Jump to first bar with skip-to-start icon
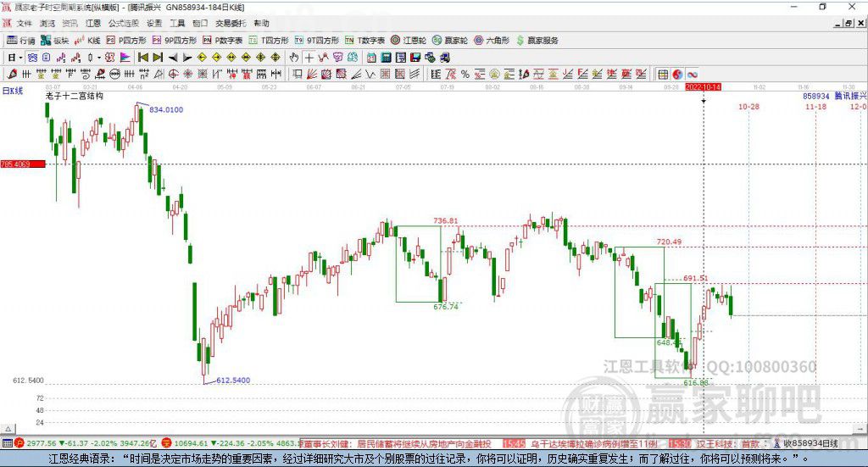Screen dimensions: 868x467 [143, 58]
